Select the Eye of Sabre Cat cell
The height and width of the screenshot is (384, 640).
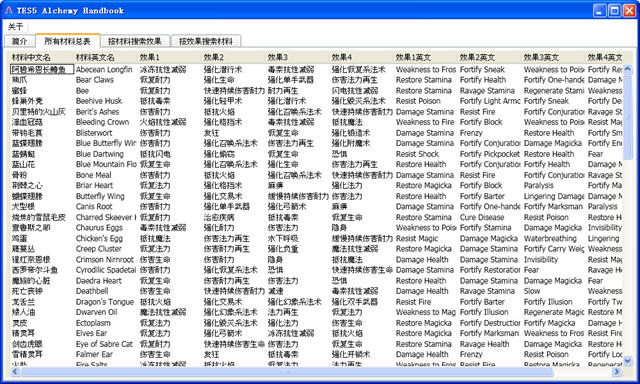click(104, 344)
